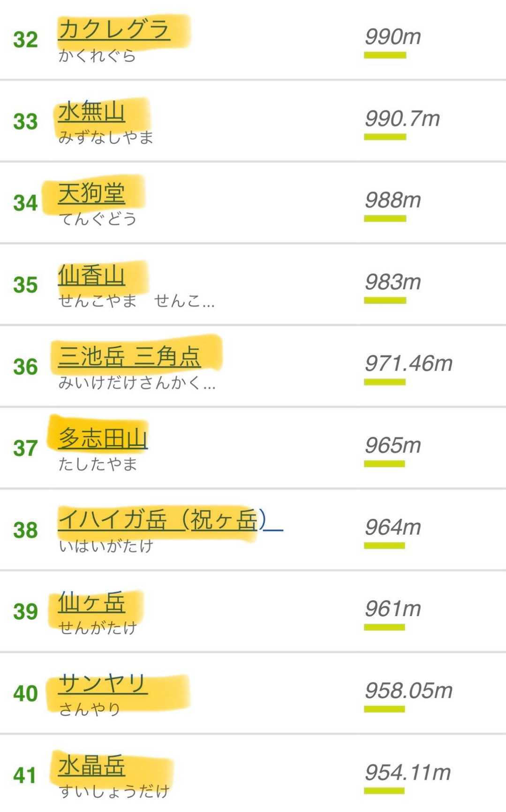Image resolution: width=506 pixels, height=812 pixels.
Task: Click the 988m elevation value
Action: [x=393, y=200]
